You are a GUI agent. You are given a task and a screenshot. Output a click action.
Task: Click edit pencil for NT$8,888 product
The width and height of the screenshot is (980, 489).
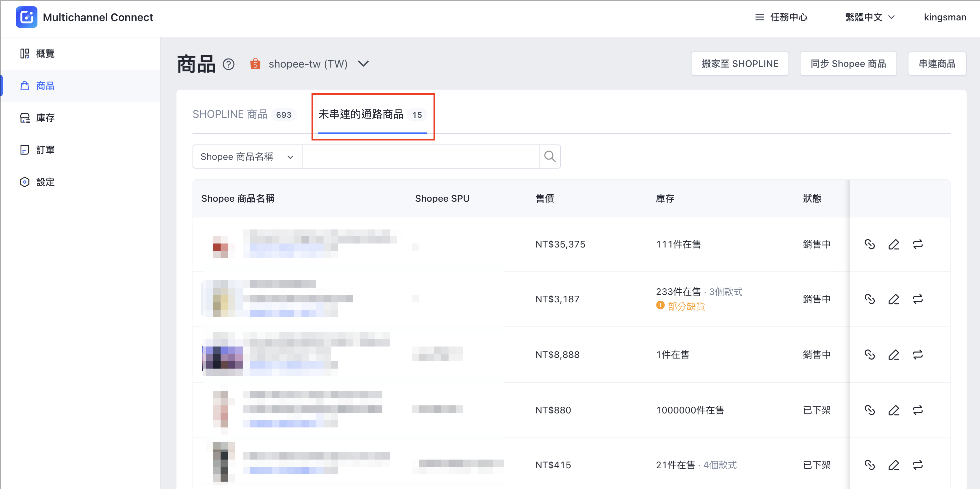[x=894, y=355]
